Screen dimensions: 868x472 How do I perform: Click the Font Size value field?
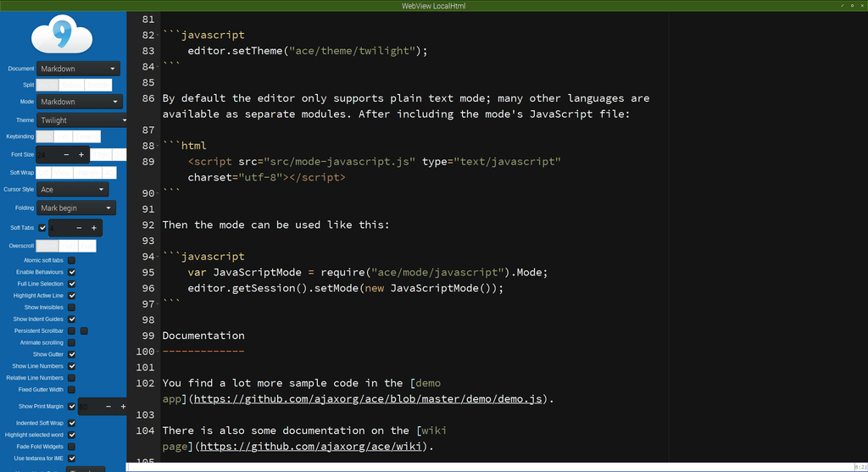click(x=47, y=155)
